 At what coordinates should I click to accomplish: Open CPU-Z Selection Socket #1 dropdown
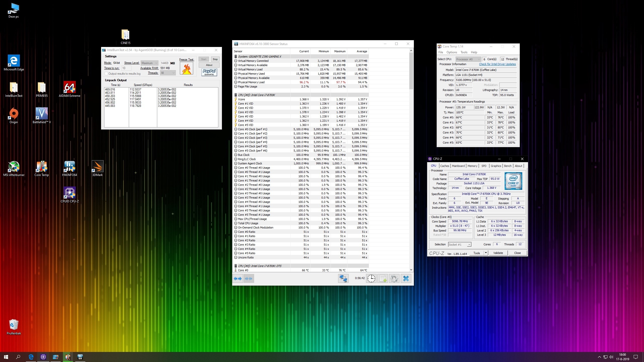460,244
